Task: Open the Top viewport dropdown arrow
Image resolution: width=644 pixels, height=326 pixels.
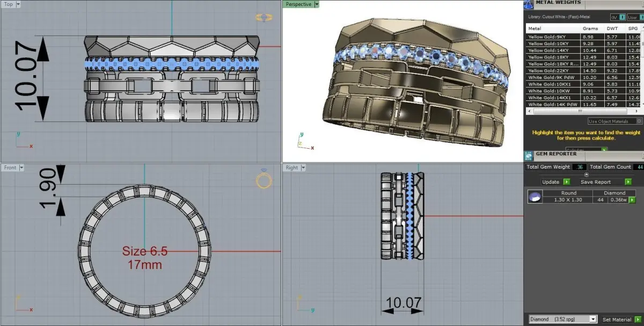Action: pyautogui.click(x=18, y=4)
